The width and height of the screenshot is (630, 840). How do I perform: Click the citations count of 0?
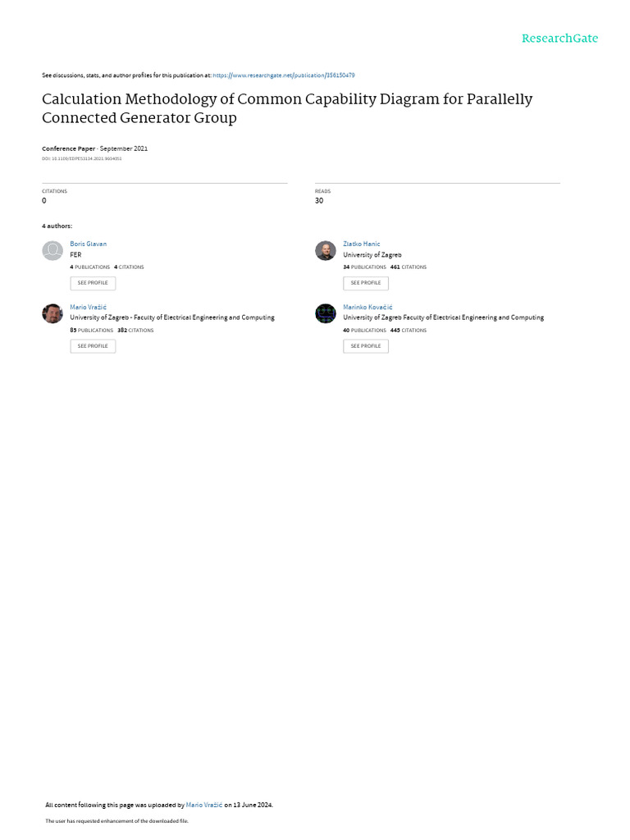pos(44,200)
